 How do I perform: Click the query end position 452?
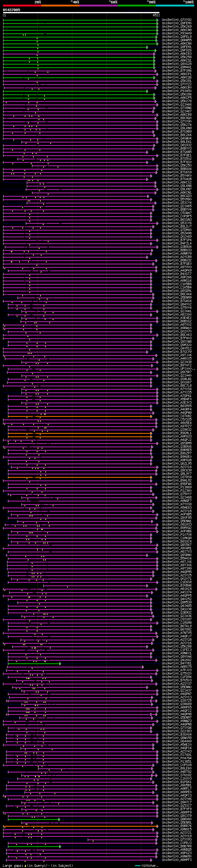(x=155, y=15)
